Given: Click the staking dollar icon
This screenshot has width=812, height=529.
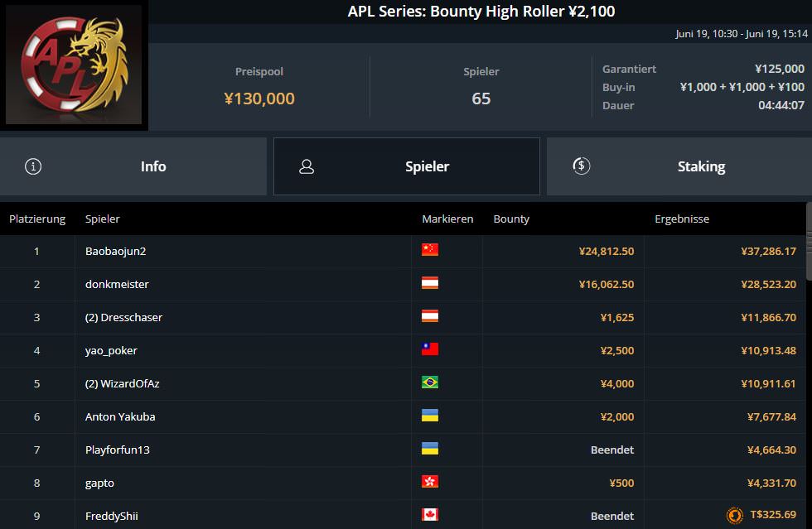Looking at the screenshot, I should (582, 166).
